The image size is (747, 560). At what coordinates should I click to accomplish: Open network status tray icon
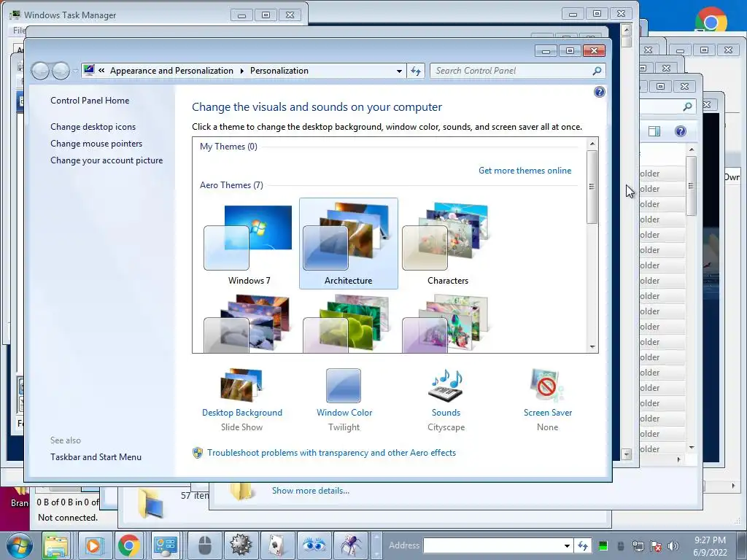coord(638,545)
